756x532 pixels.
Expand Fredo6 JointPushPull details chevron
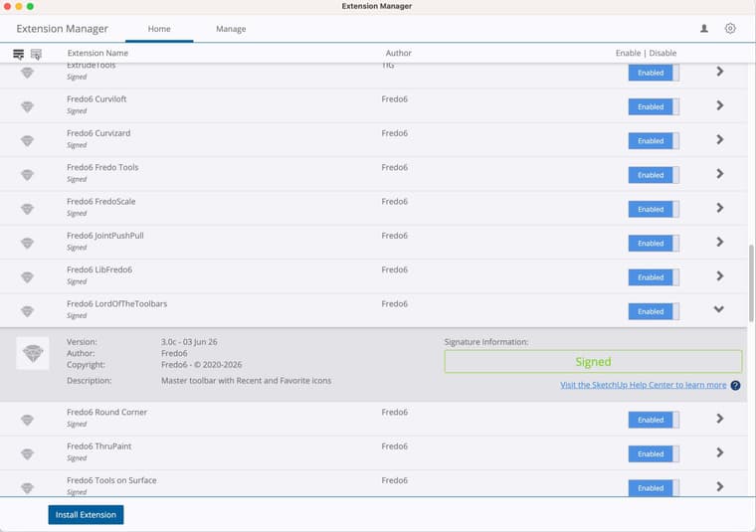click(x=720, y=242)
